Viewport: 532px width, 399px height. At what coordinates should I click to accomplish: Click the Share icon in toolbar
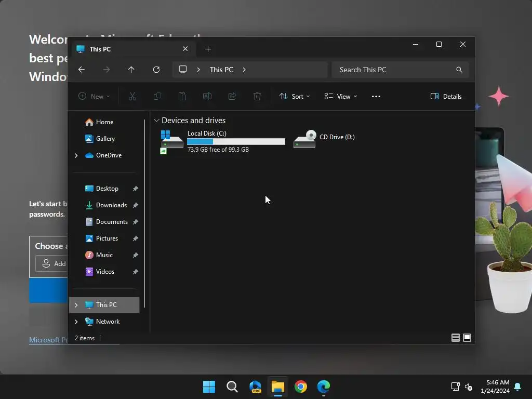pyautogui.click(x=232, y=96)
